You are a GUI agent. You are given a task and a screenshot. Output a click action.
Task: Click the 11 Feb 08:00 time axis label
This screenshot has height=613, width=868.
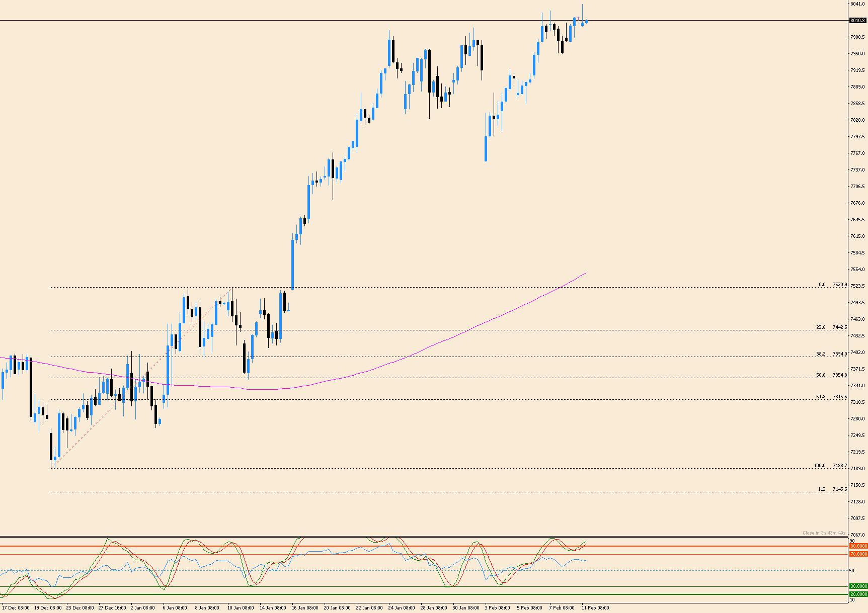(595, 607)
